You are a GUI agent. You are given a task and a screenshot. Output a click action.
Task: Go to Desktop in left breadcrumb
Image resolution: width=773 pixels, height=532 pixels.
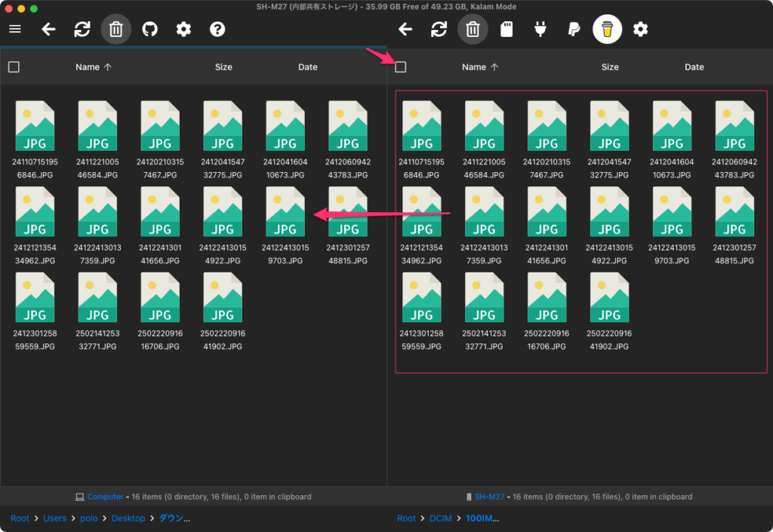[128, 518]
